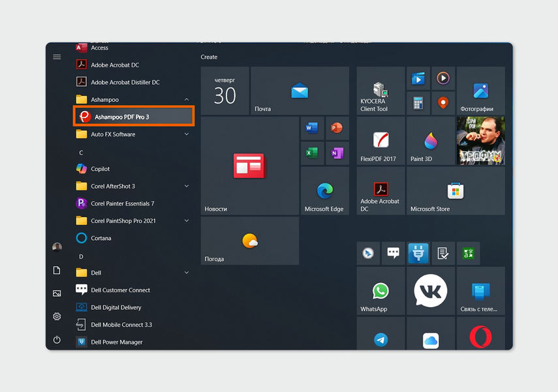Open the Paint 3D tile
The image size is (558, 392).
click(x=430, y=141)
